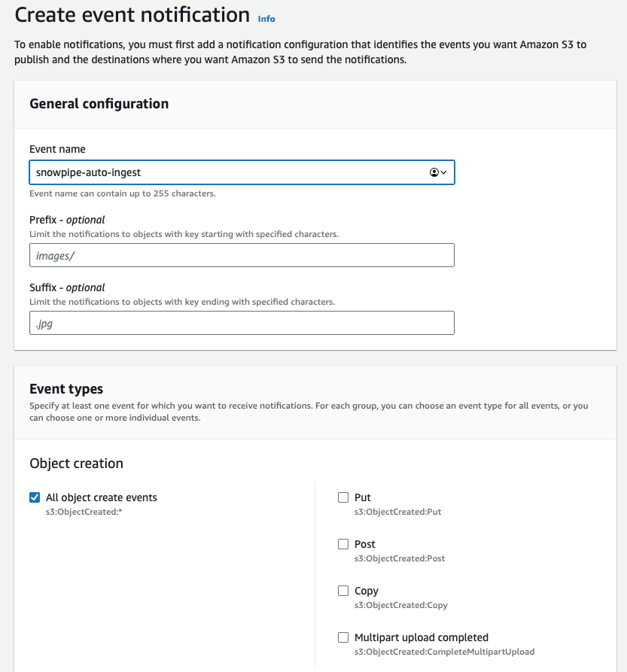Uncheck All object create events checkbox
The height and width of the screenshot is (672, 627).
coord(35,497)
